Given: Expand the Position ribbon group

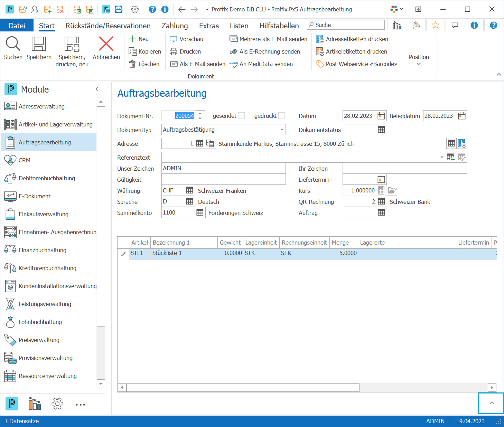Looking at the screenshot, I should click(419, 60).
